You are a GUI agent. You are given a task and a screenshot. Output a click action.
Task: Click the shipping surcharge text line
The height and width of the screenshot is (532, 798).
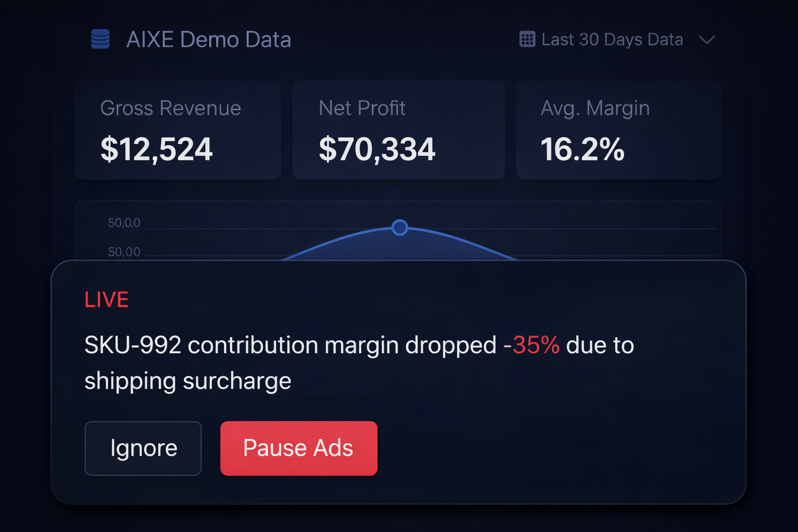(188, 381)
